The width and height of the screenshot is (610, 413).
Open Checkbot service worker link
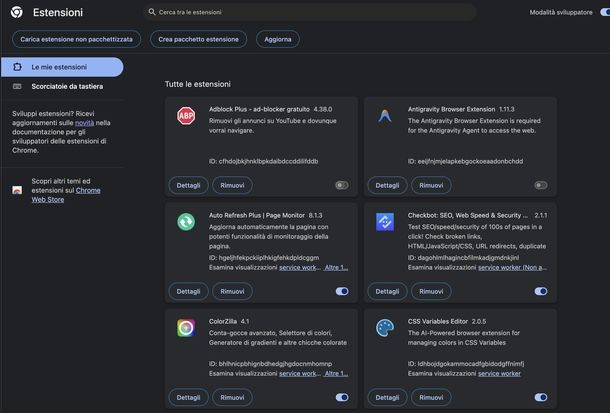pyautogui.click(x=512, y=268)
